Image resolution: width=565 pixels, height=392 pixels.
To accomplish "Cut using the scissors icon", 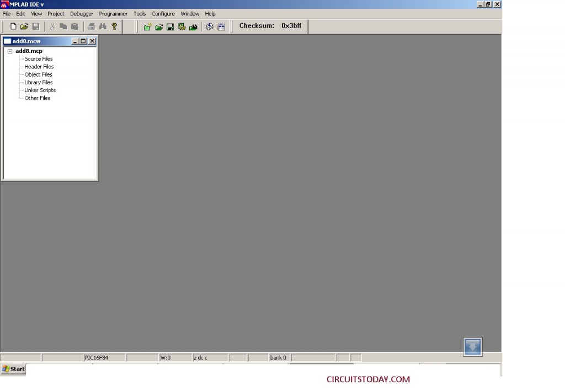I will pos(52,26).
